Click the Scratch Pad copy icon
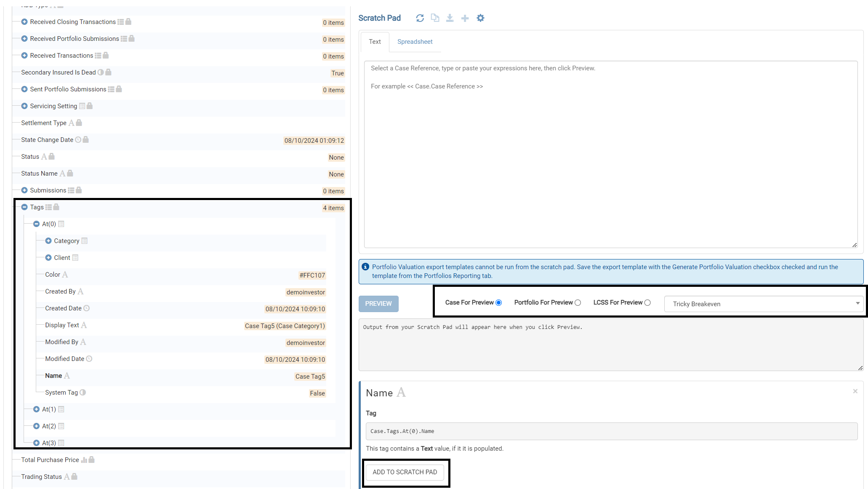 pos(435,18)
